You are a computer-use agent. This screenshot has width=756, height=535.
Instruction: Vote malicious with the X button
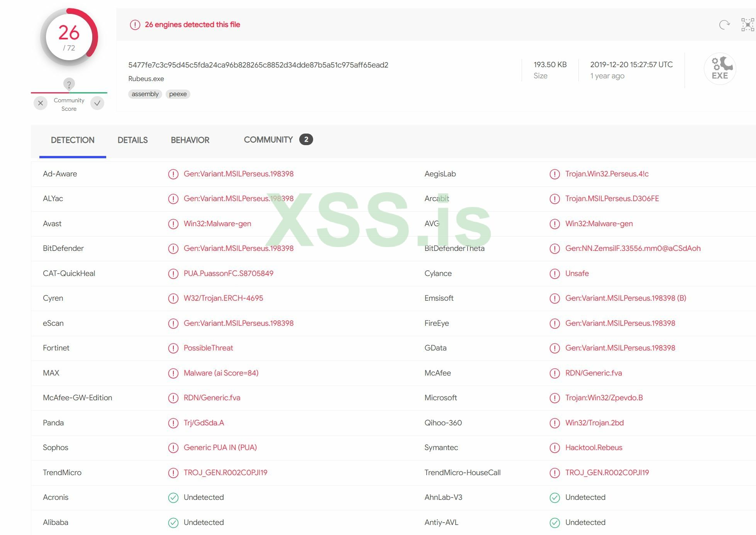pos(41,103)
